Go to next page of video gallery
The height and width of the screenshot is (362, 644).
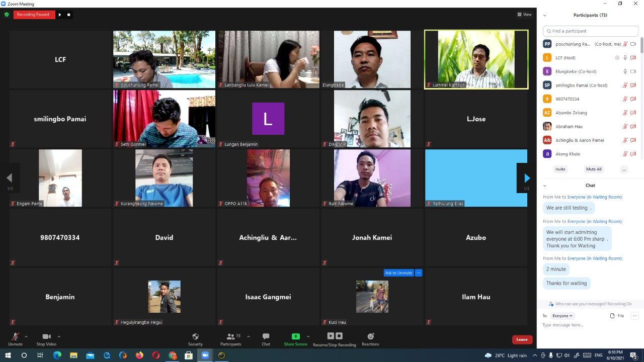(x=527, y=178)
